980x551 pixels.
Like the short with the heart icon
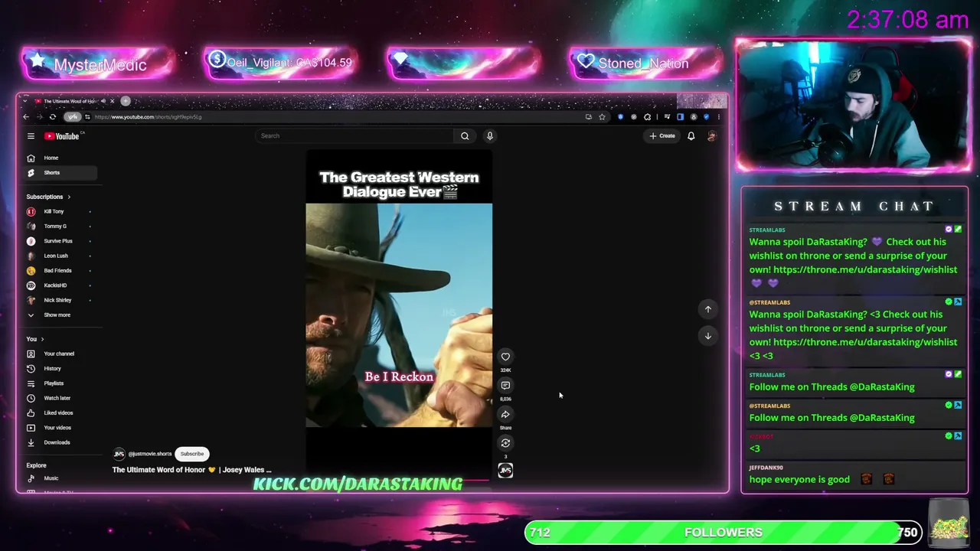pos(505,357)
